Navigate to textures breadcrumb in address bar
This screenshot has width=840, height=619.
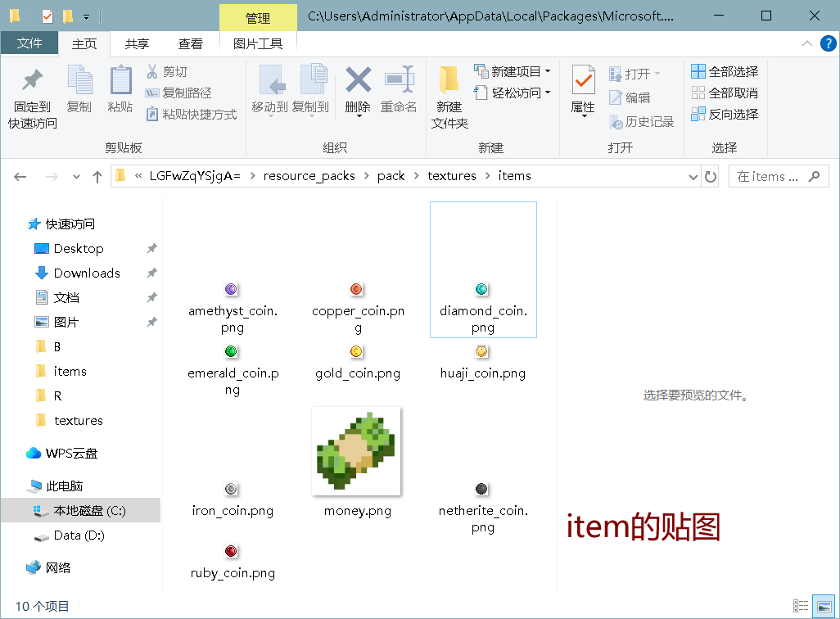coord(452,176)
